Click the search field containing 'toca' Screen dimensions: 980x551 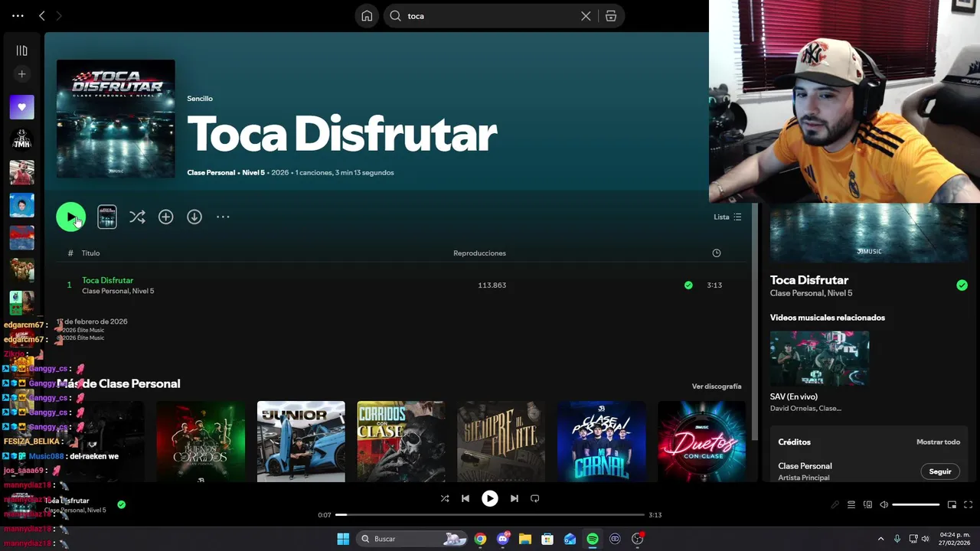coord(490,16)
